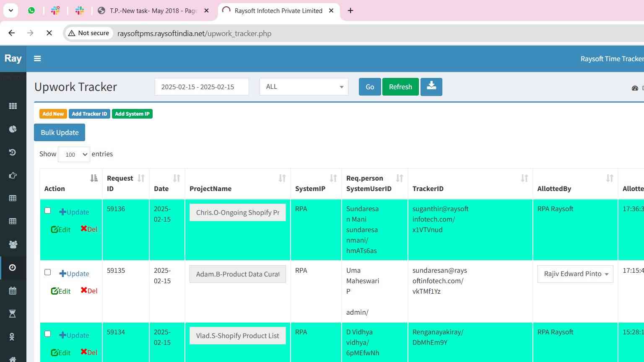Open the users group sidebar icon
The image size is (644, 362).
(x=13, y=244)
